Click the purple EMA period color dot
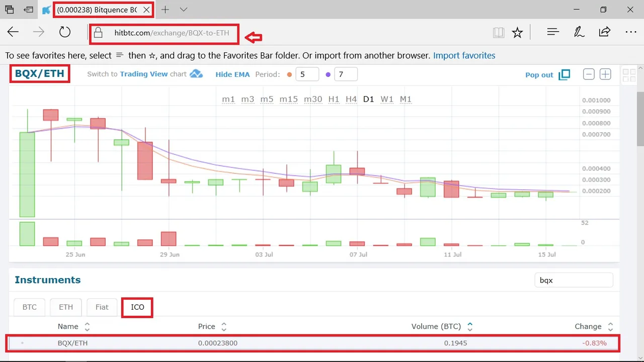The width and height of the screenshot is (644, 362). (x=328, y=74)
